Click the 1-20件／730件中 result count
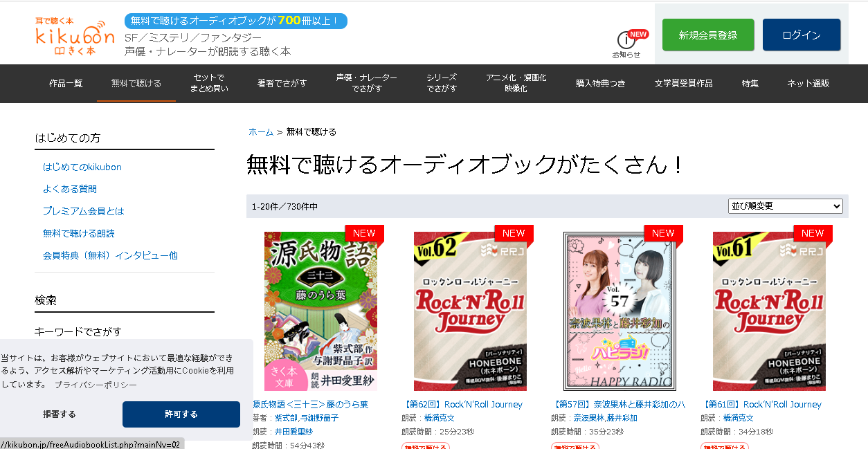This screenshot has width=868, height=449. tap(285, 206)
